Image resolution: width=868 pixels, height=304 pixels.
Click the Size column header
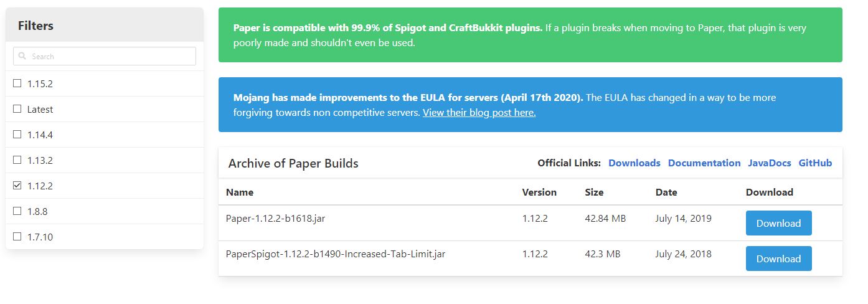tap(594, 192)
